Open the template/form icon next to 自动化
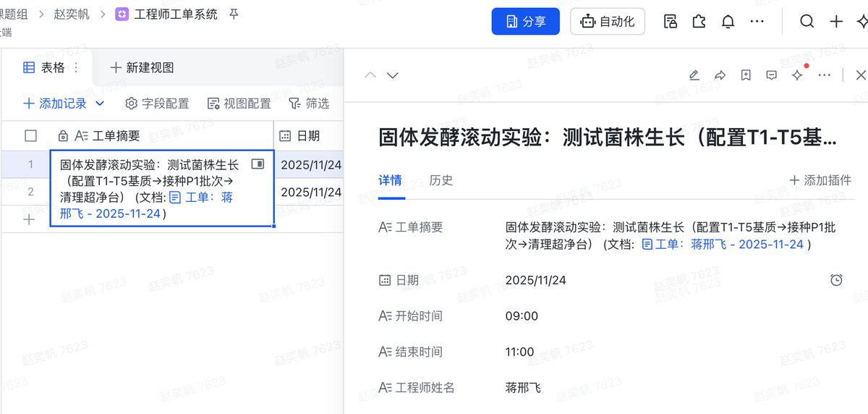 coord(671,22)
